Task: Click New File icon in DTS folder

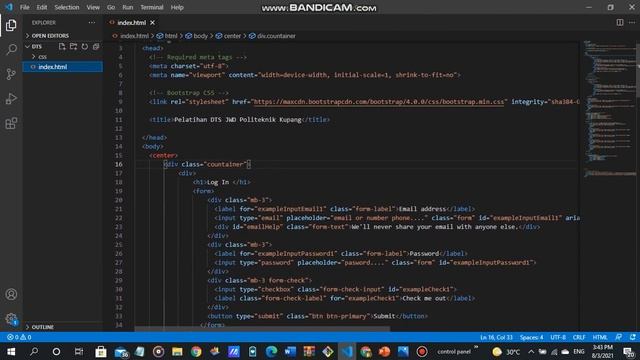Action: click(x=62, y=47)
